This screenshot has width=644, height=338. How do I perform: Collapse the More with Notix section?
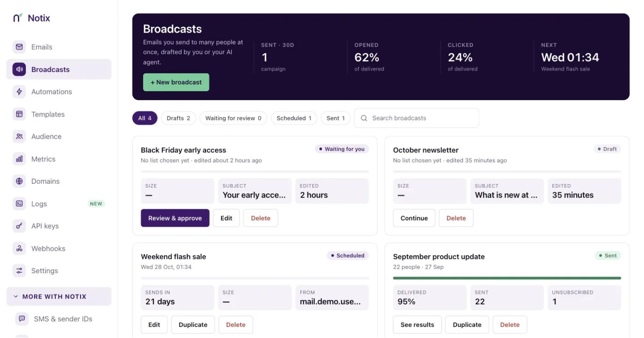[x=59, y=296]
